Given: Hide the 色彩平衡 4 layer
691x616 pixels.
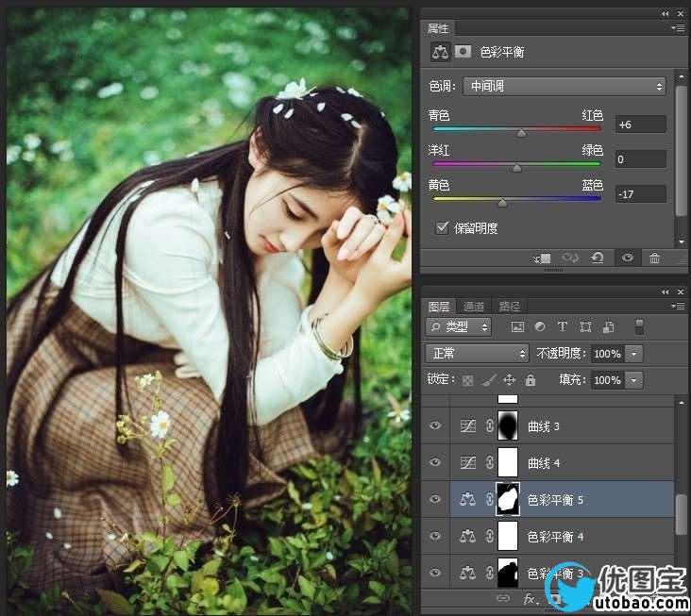Looking at the screenshot, I should [x=435, y=536].
